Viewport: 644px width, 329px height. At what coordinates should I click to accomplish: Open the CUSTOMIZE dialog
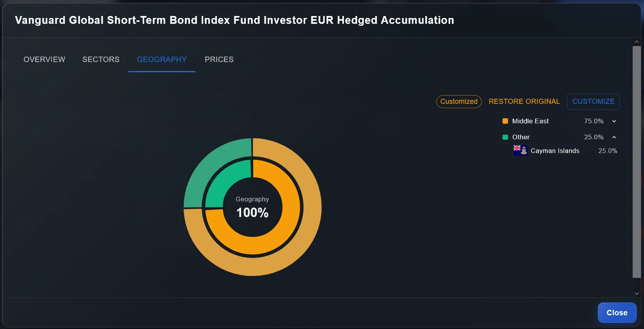coord(593,101)
